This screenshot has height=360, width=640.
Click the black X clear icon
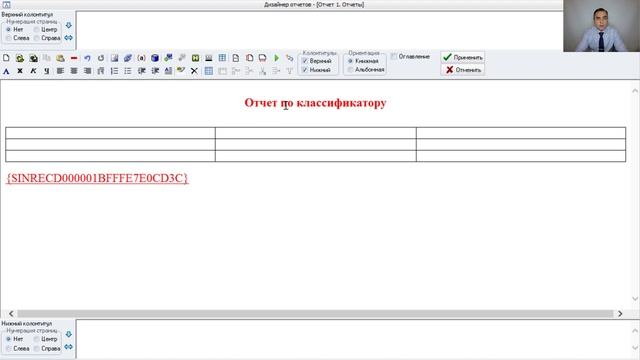tap(194, 71)
